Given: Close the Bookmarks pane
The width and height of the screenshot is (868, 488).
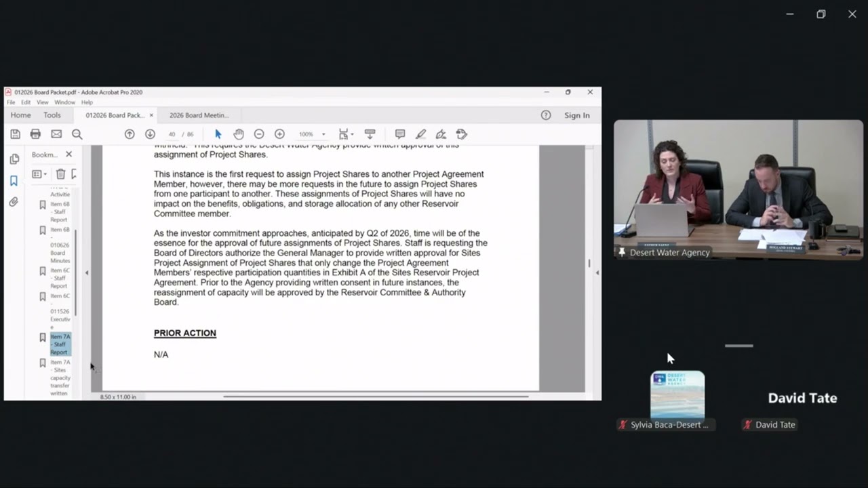Looking at the screenshot, I should click(x=68, y=155).
